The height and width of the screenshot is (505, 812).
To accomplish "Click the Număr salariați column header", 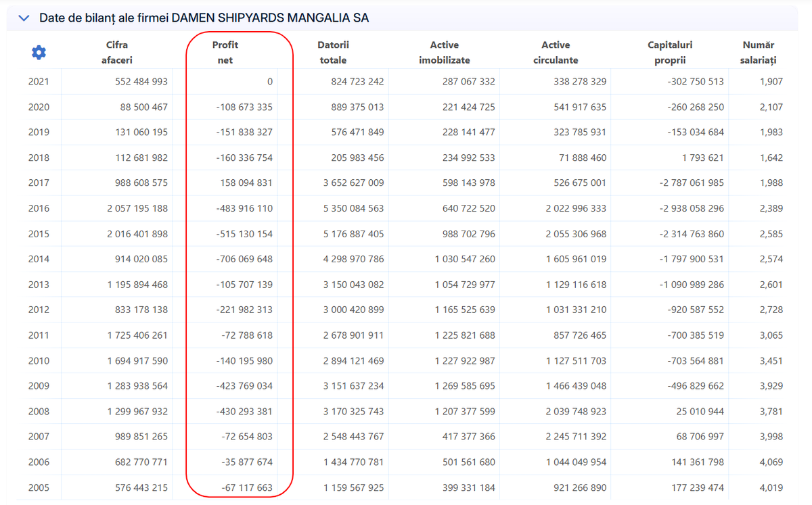I will (x=758, y=52).
